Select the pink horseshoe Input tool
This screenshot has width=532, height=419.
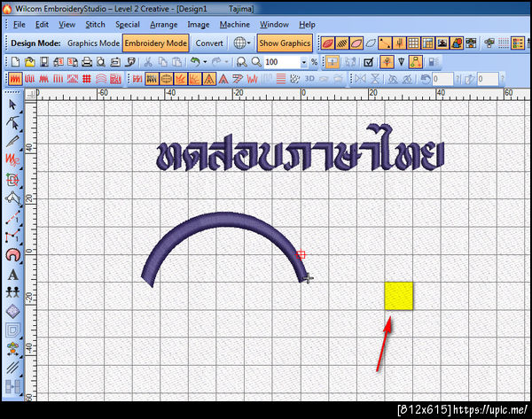(13, 255)
